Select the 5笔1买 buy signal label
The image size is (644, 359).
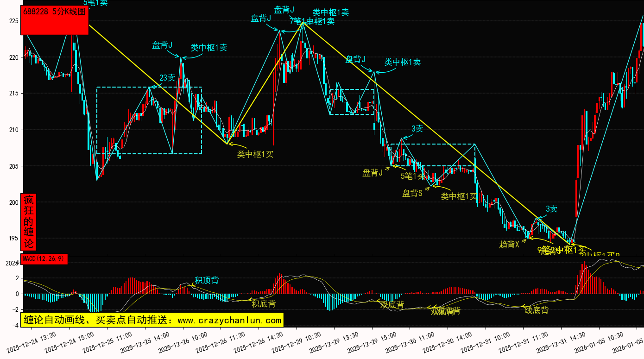[x=412, y=176]
